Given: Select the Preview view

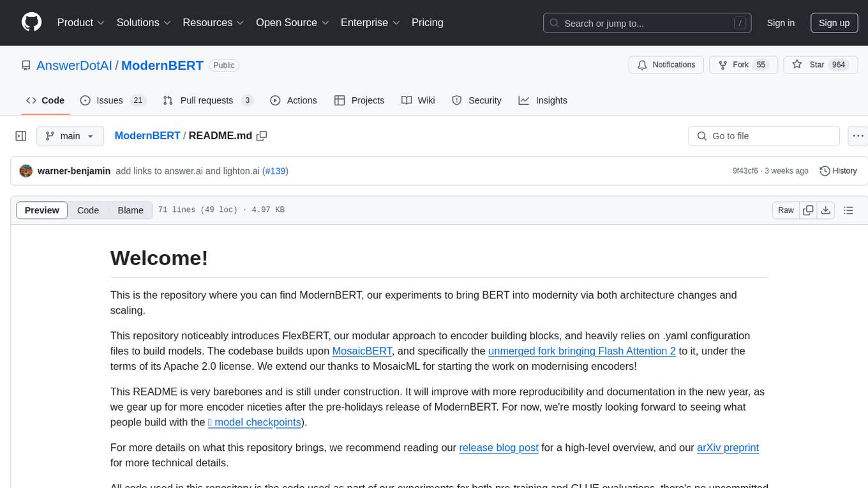Looking at the screenshot, I should (x=42, y=210).
